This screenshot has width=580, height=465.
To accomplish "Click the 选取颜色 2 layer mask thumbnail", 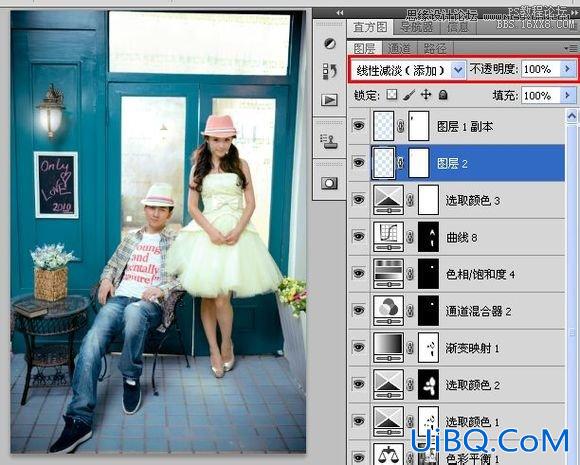I will click(428, 385).
